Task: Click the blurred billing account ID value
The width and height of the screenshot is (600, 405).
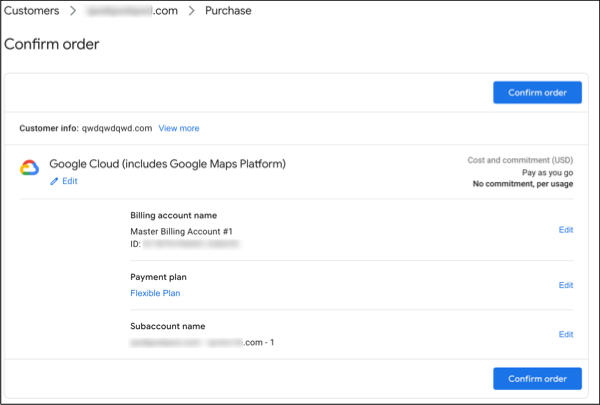Action: [191, 244]
